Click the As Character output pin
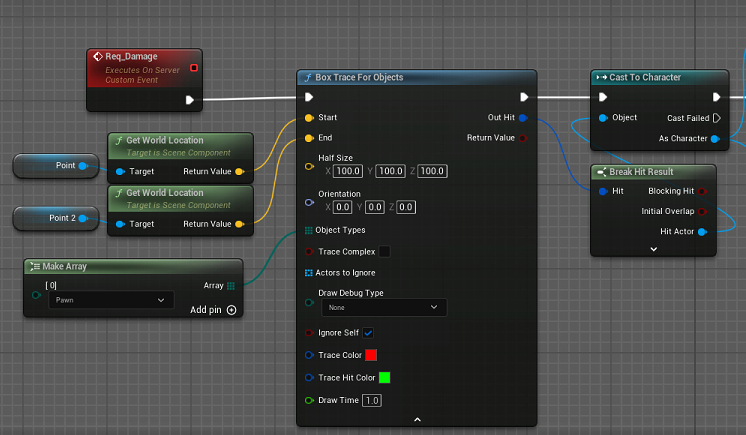The image size is (746, 435). coord(715,138)
